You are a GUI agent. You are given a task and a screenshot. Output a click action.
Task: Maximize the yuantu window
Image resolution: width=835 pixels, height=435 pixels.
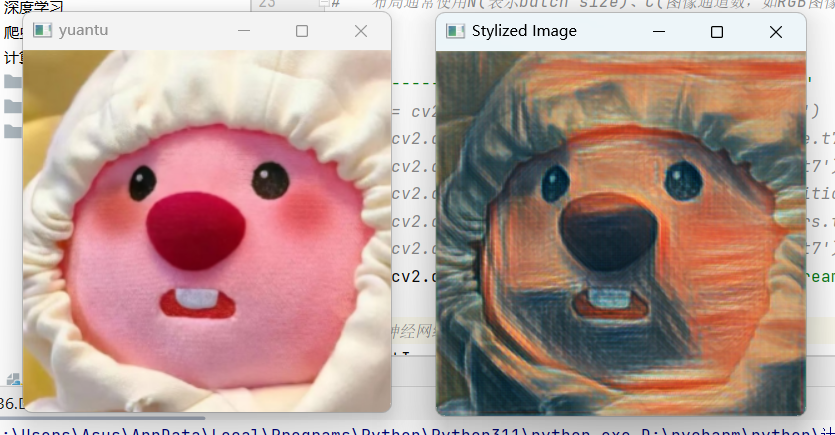302,31
